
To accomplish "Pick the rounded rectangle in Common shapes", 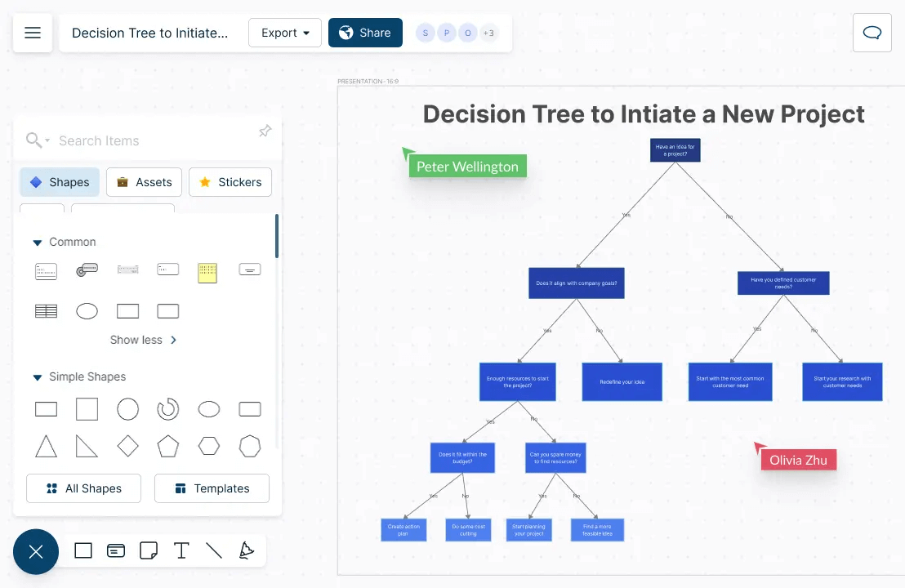I will click(168, 312).
